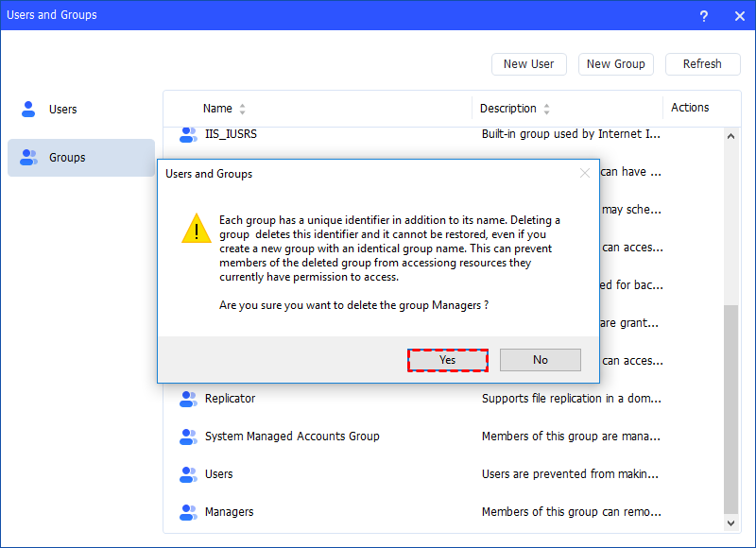Viewport: 756px width, 548px height.
Task: Click the System Managed Accounts Group icon
Action: click(x=188, y=437)
